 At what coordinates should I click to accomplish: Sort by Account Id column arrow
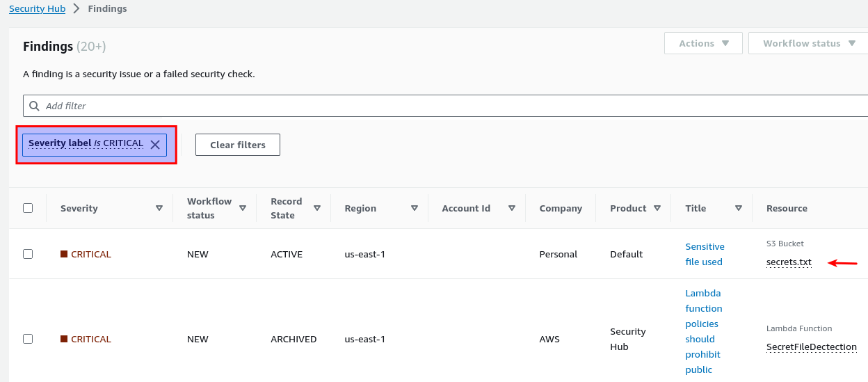click(x=512, y=208)
